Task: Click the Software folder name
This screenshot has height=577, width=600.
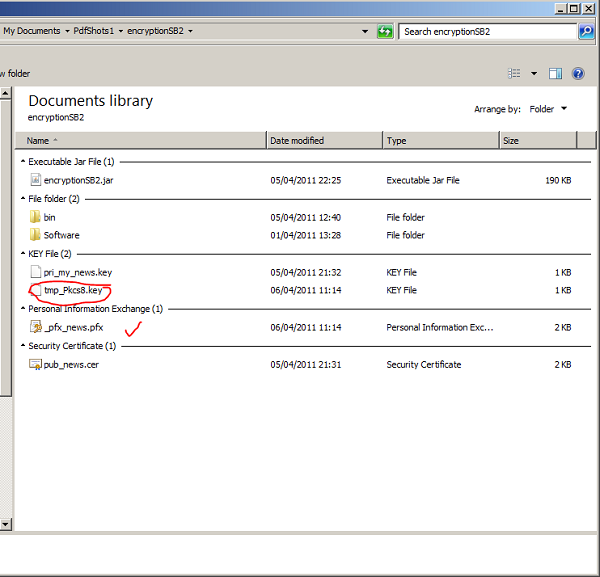Action: pyautogui.click(x=62, y=235)
